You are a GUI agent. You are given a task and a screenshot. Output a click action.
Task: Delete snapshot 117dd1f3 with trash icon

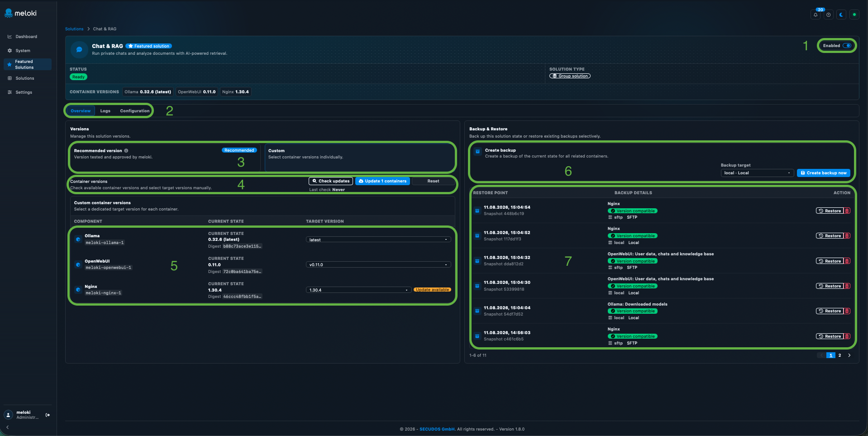[847, 236]
